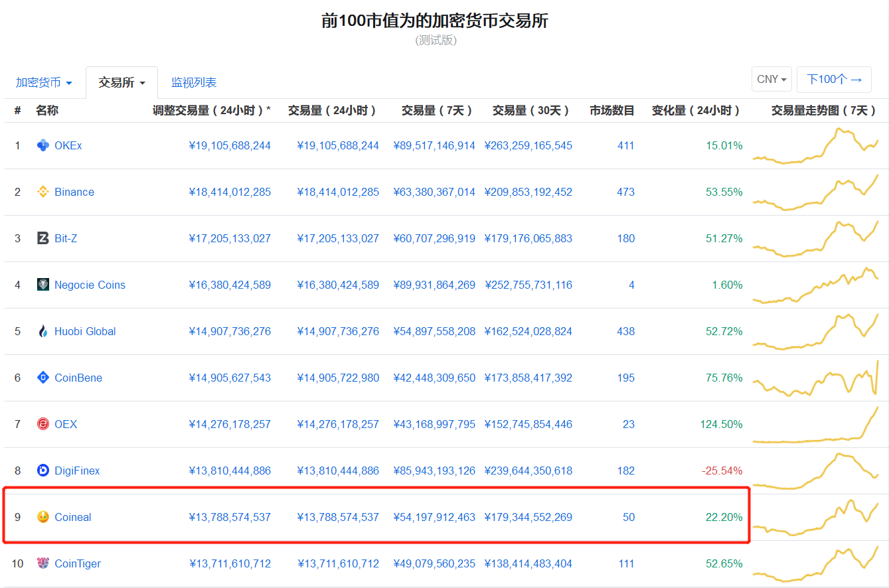Open the Coineal exchange link
Viewport: 889px width, 588px height.
pos(73,517)
